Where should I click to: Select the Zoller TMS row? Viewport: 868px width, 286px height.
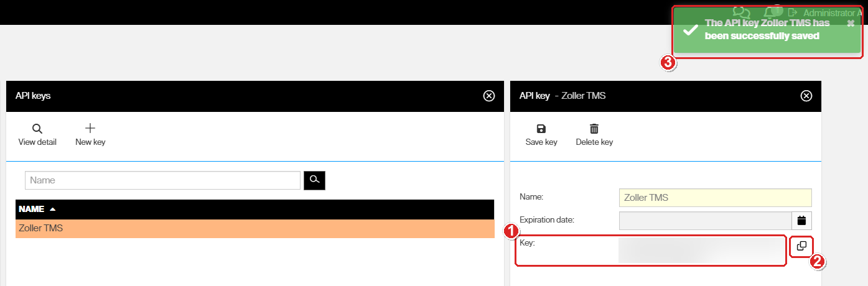pyautogui.click(x=254, y=228)
